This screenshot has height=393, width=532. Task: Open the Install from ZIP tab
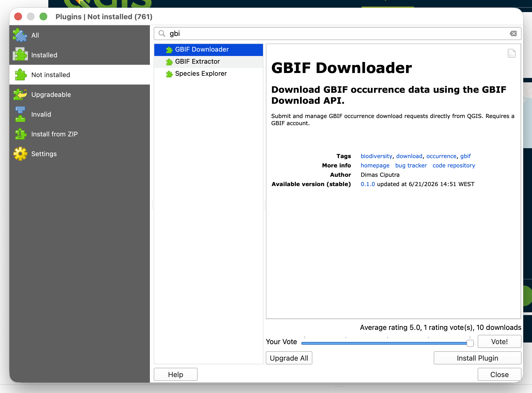(x=80, y=134)
